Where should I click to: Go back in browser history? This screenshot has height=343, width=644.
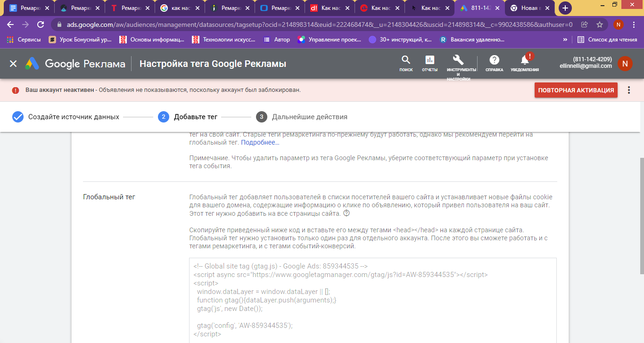[10, 24]
